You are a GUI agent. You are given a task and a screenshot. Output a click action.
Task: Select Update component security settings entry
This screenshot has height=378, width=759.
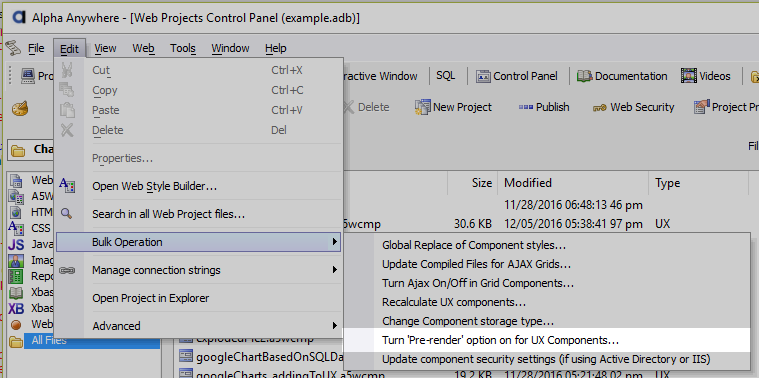point(546,360)
